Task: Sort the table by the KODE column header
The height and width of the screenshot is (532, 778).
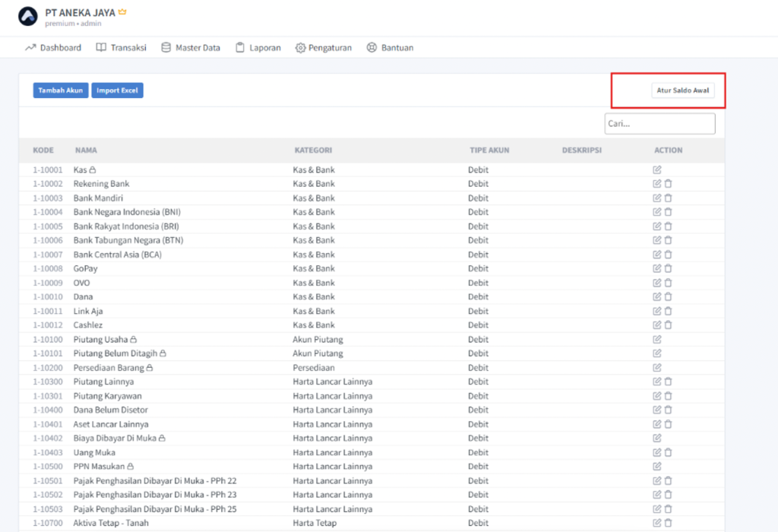Action: (x=43, y=150)
